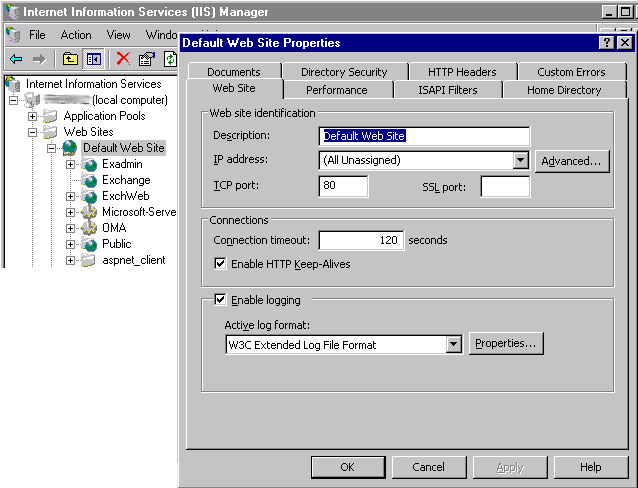This screenshot has height=488, width=638.
Task: Switch to the Home Directory tab
Action: click(x=564, y=90)
